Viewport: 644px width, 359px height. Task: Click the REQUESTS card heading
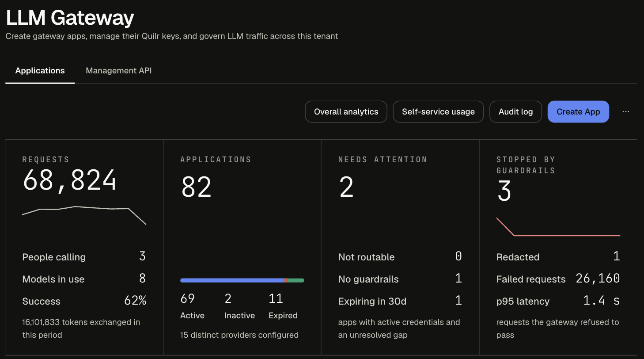pos(45,160)
